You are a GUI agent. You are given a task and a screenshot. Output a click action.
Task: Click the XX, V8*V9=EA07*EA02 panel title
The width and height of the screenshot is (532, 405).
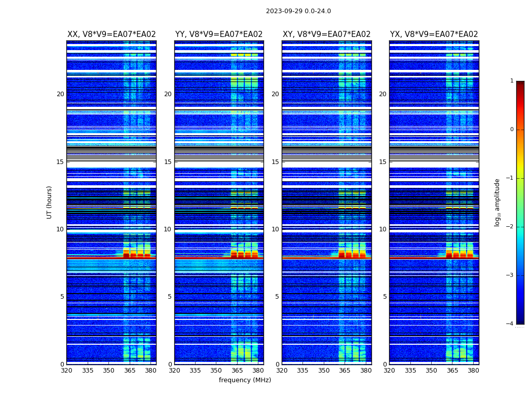[x=111, y=34]
